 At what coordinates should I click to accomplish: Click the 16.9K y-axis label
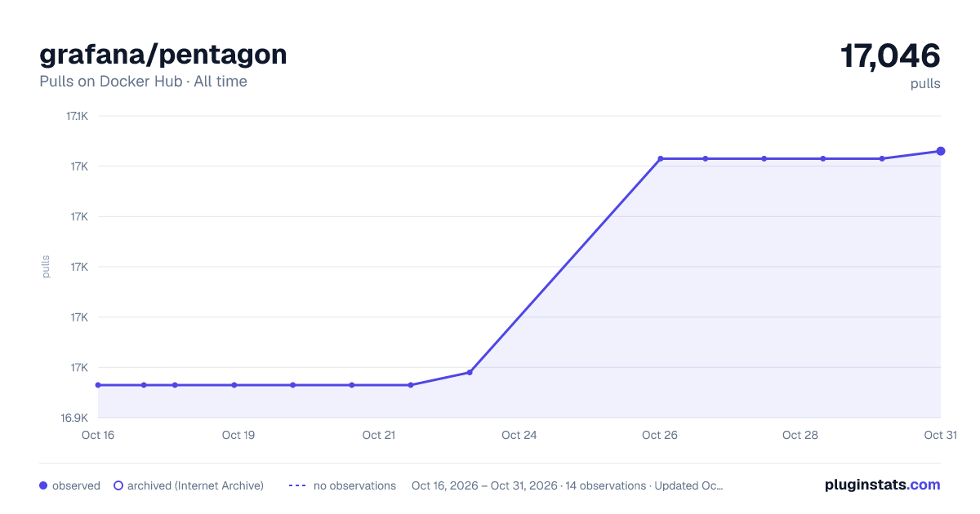[x=74, y=418]
